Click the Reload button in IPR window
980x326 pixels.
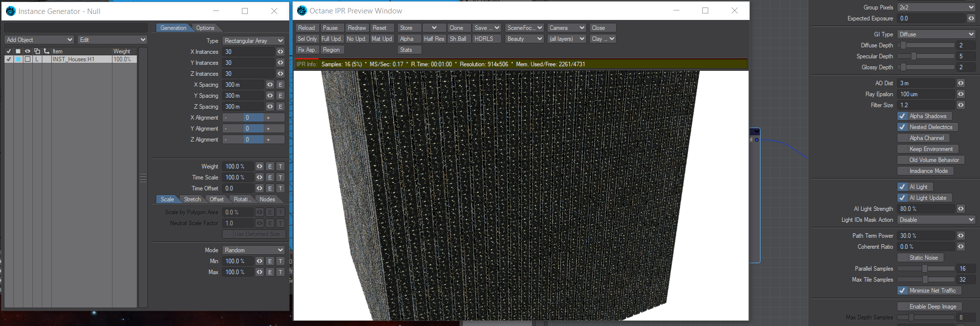click(x=307, y=28)
